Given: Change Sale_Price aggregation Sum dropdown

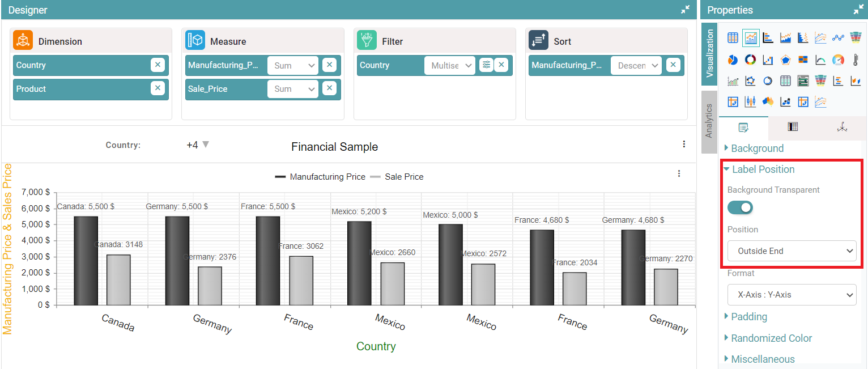Looking at the screenshot, I should point(293,89).
